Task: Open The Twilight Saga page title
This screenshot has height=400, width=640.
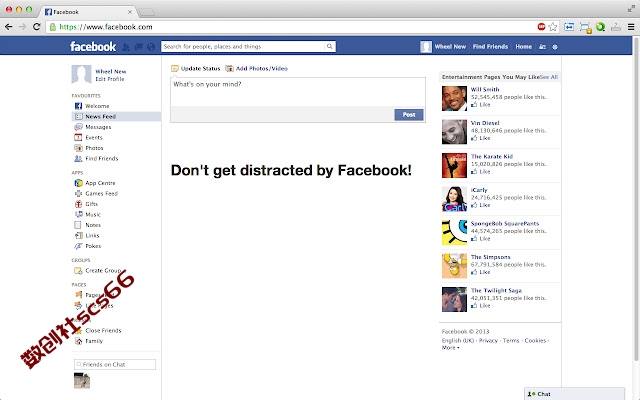Action: click(x=496, y=291)
